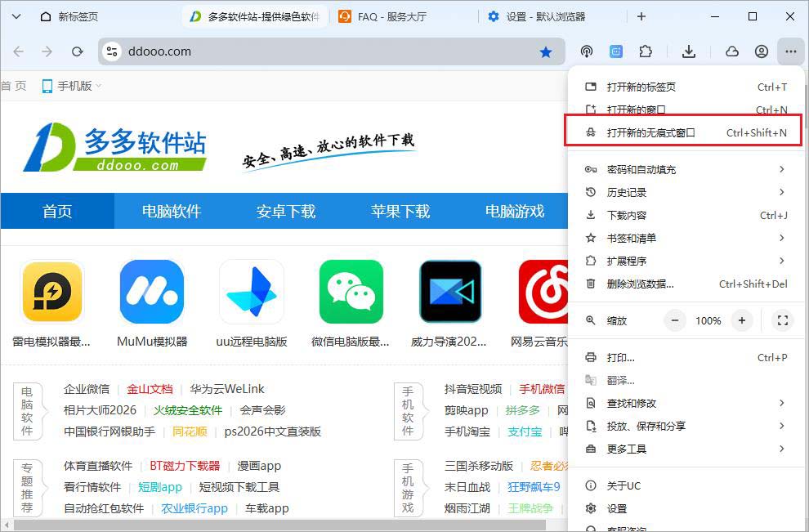Expand 历史记录 submenu
This screenshot has width=809, height=532.
[686, 193]
